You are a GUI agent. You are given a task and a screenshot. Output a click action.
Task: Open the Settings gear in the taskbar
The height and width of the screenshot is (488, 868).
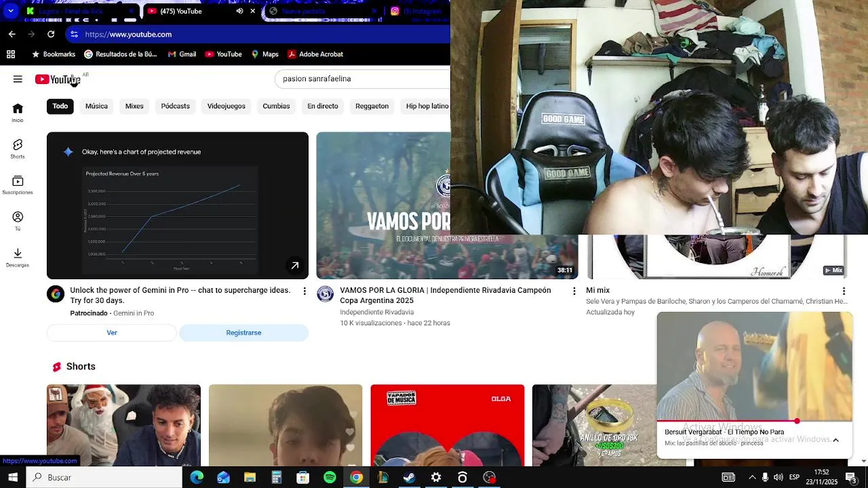436,477
